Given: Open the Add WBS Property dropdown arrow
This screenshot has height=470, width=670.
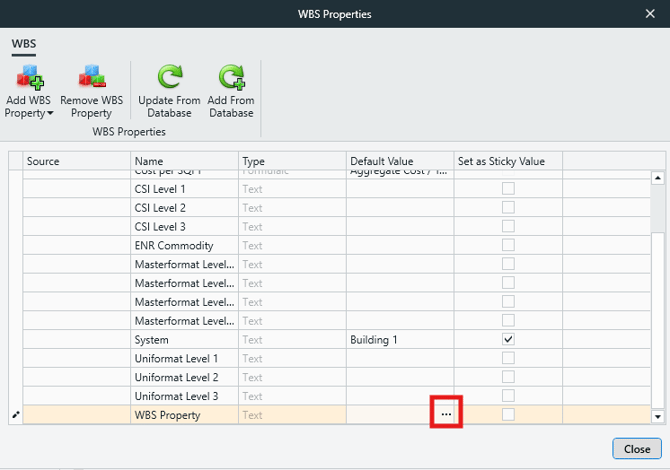Looking at the screenshot, I should (x=50, y=114).
